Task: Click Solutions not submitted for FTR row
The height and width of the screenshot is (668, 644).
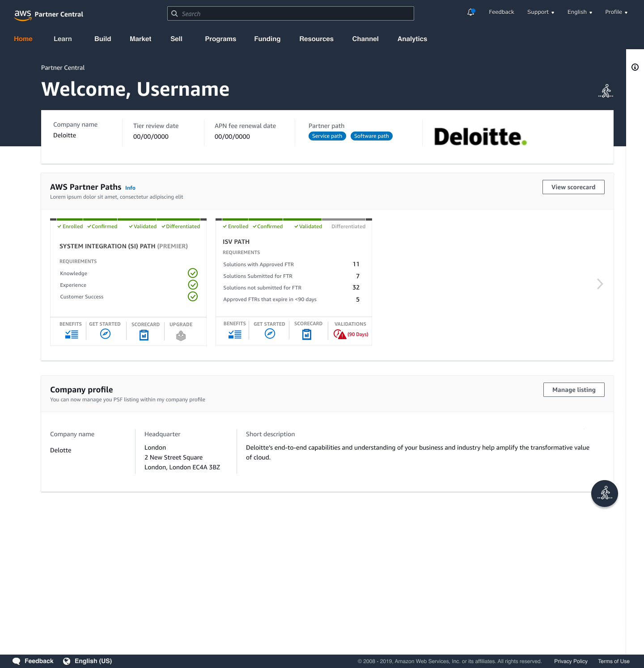Action: pyautogui.click(x=291, y=288)
